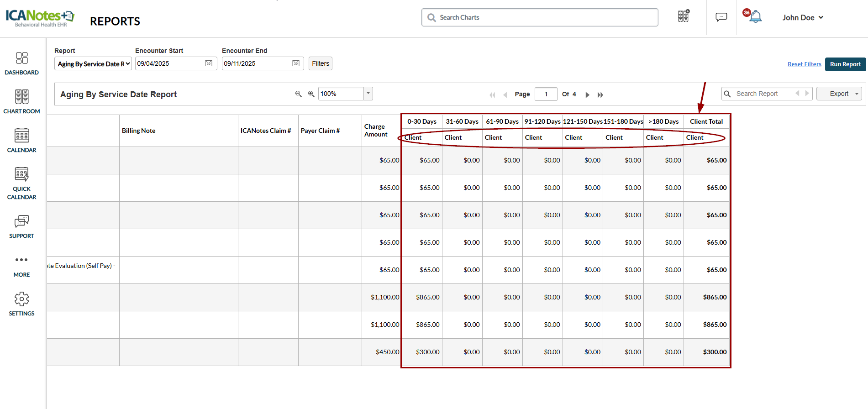Open the messages chat icon
This screenshot has width=868, height=409.
(x=721, y=17)
